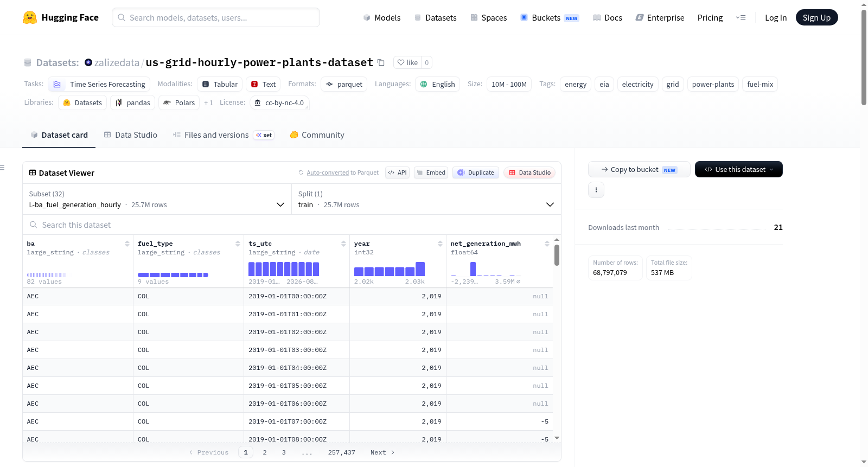Select the power-plants tag
This screenshot has height=467, width=868.
(x=713, y=84)
